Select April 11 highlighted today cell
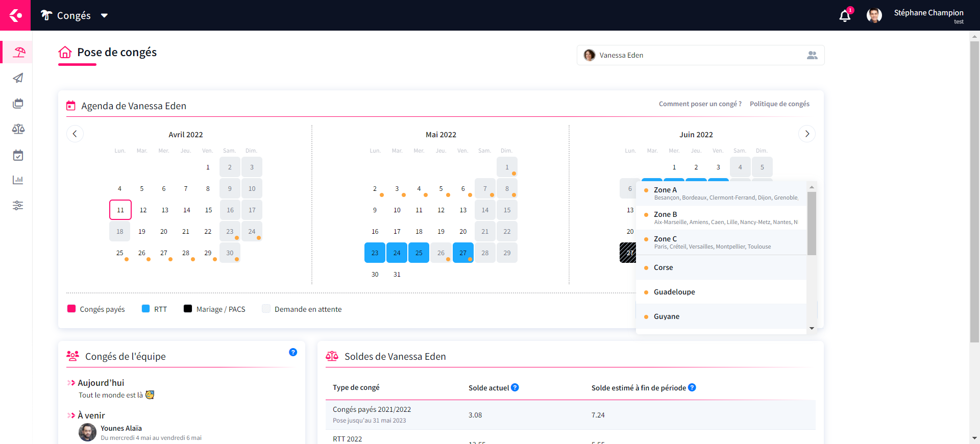 point(120,210)
